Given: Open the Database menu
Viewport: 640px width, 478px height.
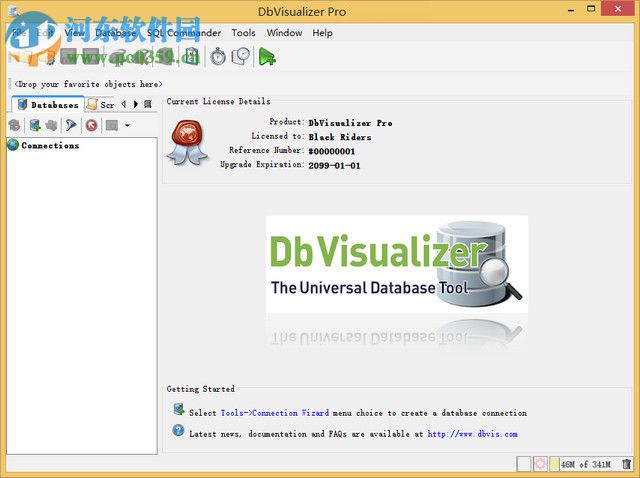Looking at the screenshot, I should tap(115, 33).
